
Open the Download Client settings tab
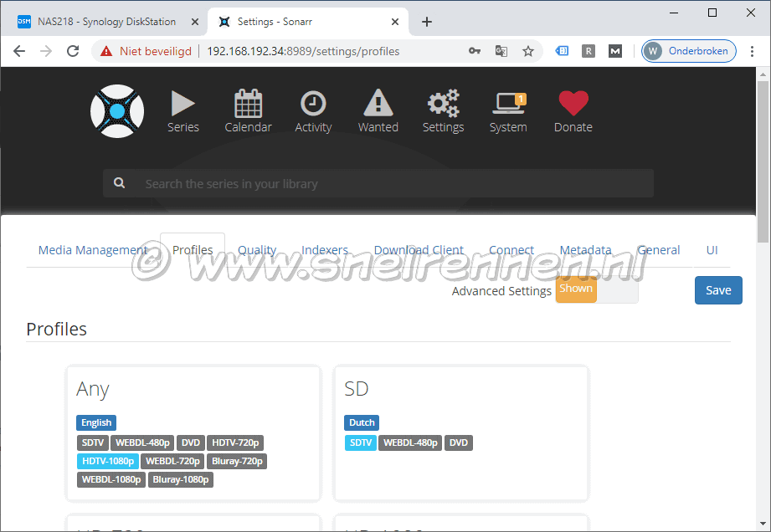tap(419, 250)
